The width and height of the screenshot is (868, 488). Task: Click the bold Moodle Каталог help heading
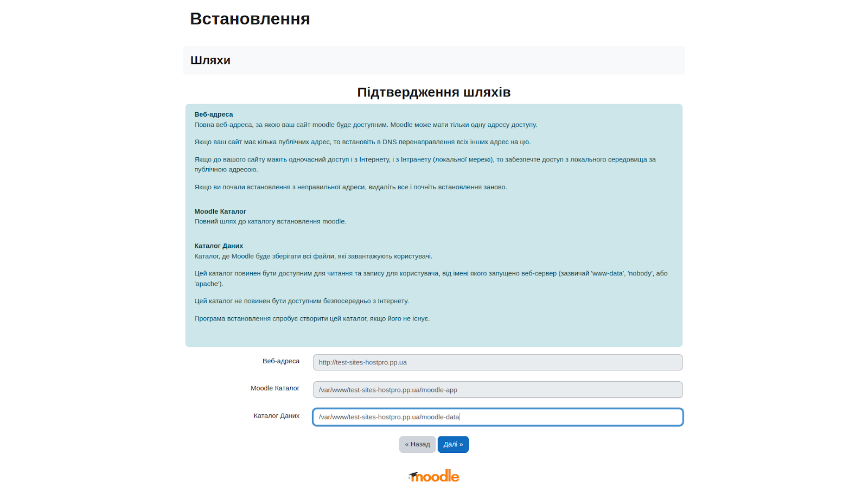point(220,211)
